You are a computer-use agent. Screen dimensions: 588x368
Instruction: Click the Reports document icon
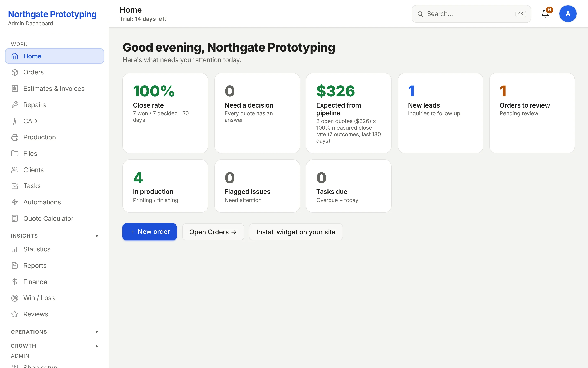pos(15,266)
